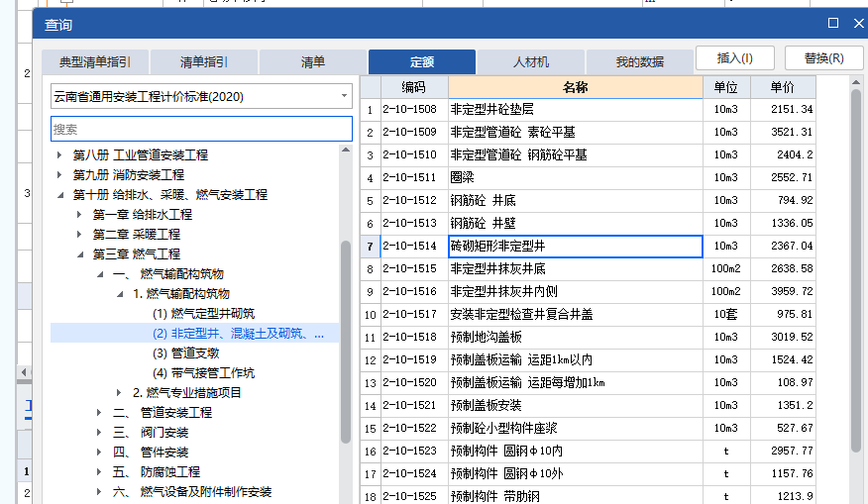Expand 第九册 消防安装工程 node
Image resolution: width=868 pixels, height=504 pixels.
[x=59, y=175]
